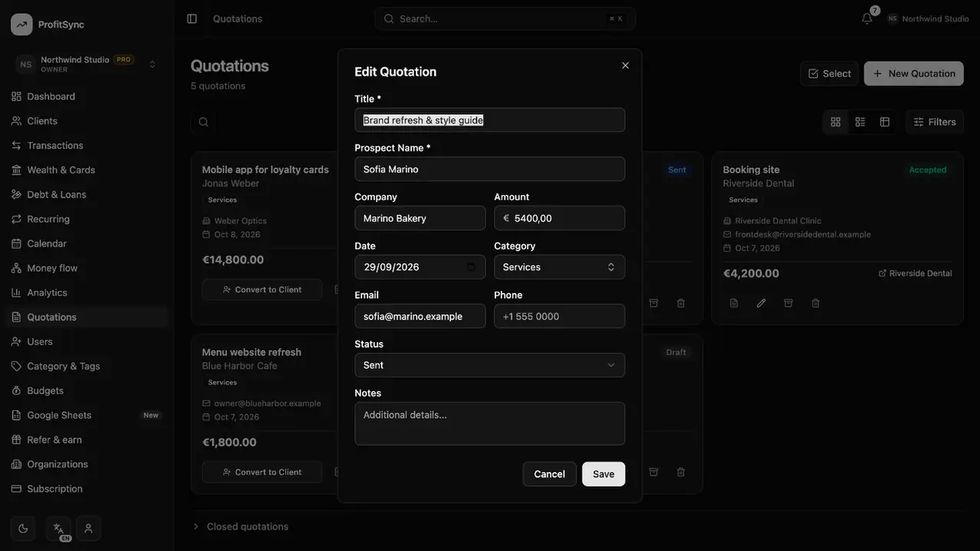
Task: Click the archive icon on the Sent card
Action: point(654,303)
